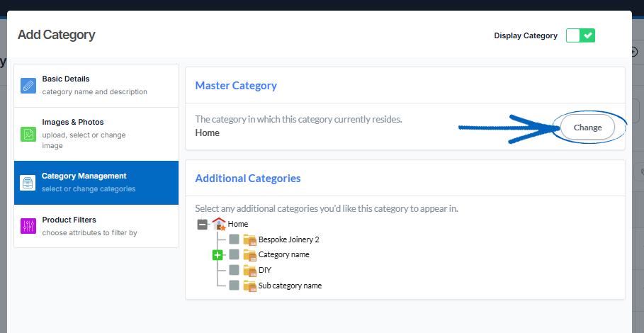Click the Bespoke Joinery 2 folder icon
The width and height of the screenshot is (644, 333).
click(x=249, y=239)
